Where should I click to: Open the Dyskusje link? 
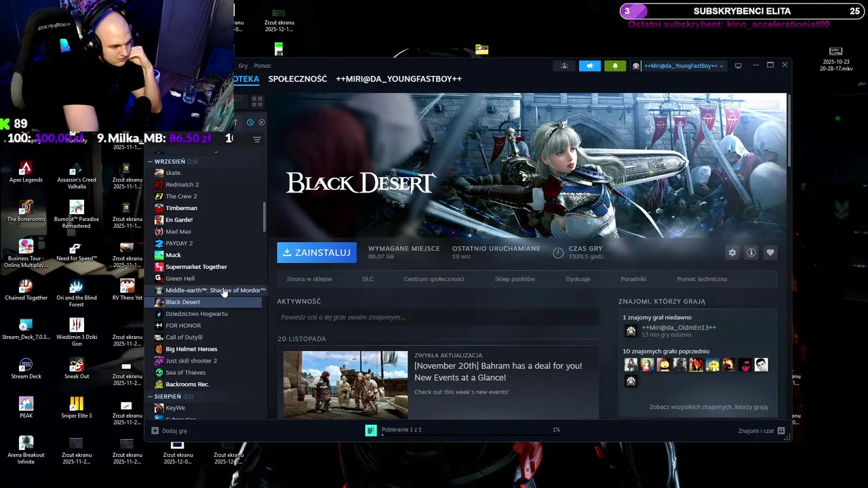click(578, 279)
